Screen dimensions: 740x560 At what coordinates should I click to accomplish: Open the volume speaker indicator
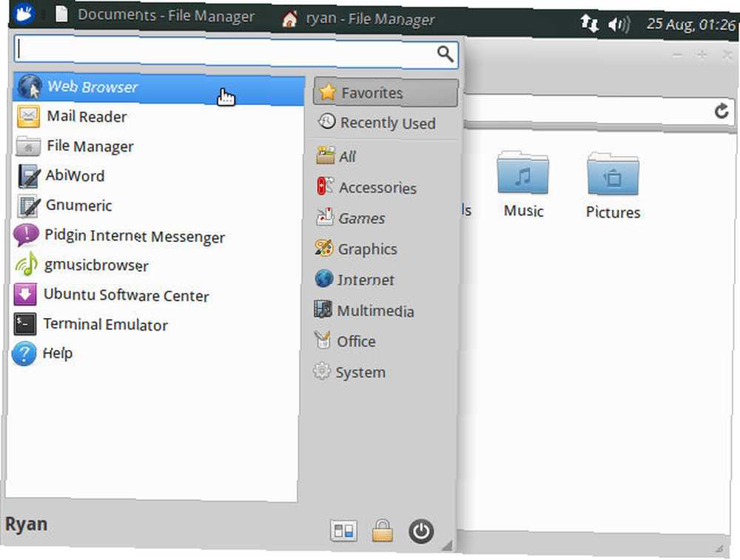(x=619, y=24)
